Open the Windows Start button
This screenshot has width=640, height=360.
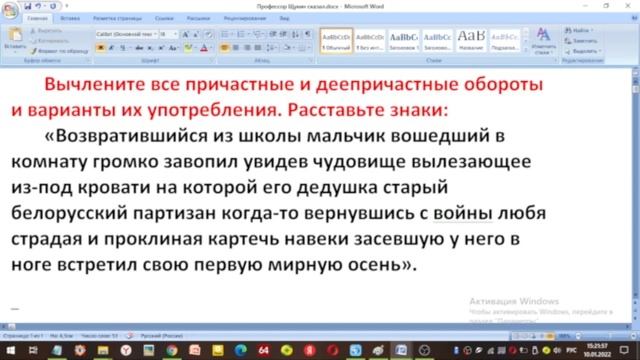(x=10, y=350)
